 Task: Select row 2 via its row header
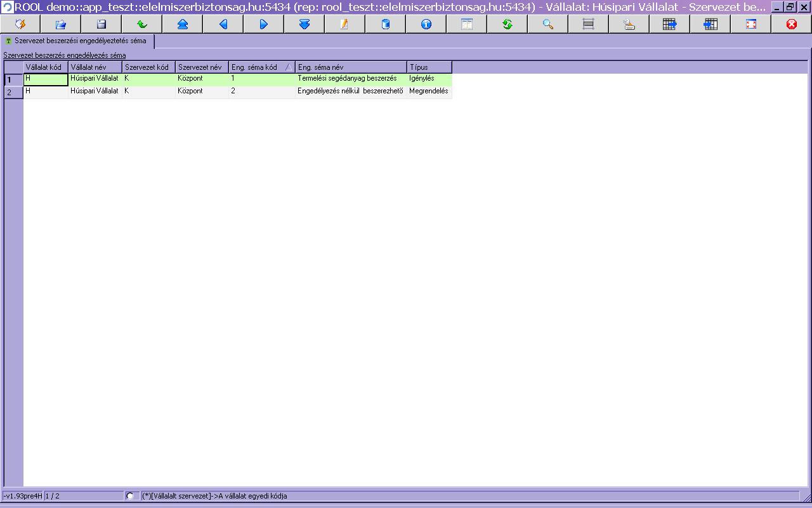[x=13, y=93]
